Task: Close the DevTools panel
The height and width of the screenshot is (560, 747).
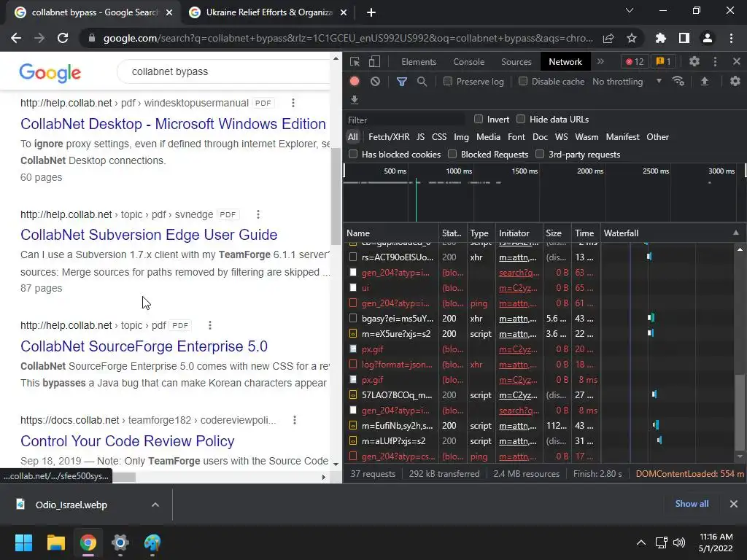Action: (737, 61)
